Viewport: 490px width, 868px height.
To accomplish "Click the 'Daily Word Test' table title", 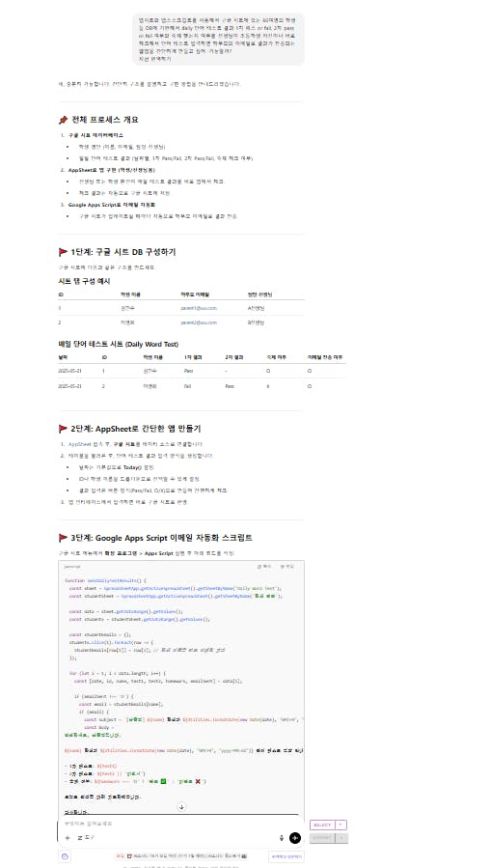I will pyautogui.click(x=118, y=345).
